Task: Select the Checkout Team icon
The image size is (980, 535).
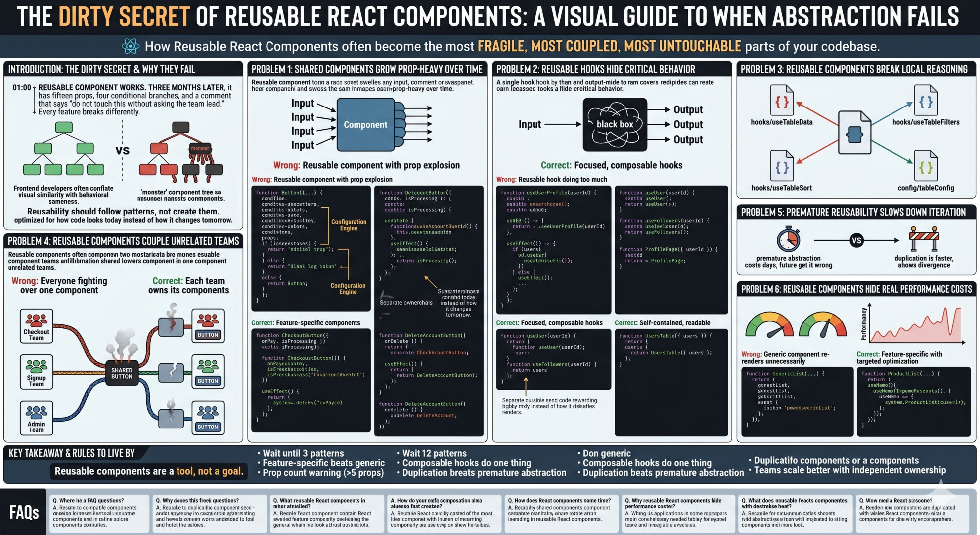Action: [x=36, y=326]
